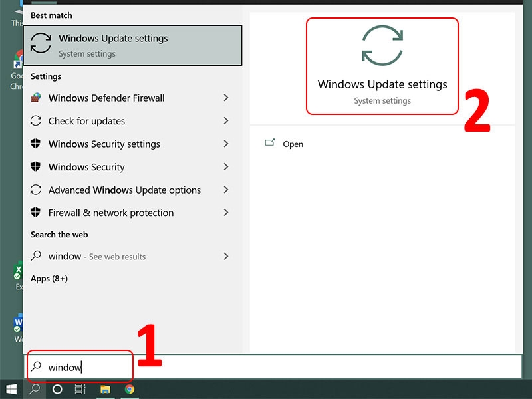Expand the See web results chevron

(226, 256)
